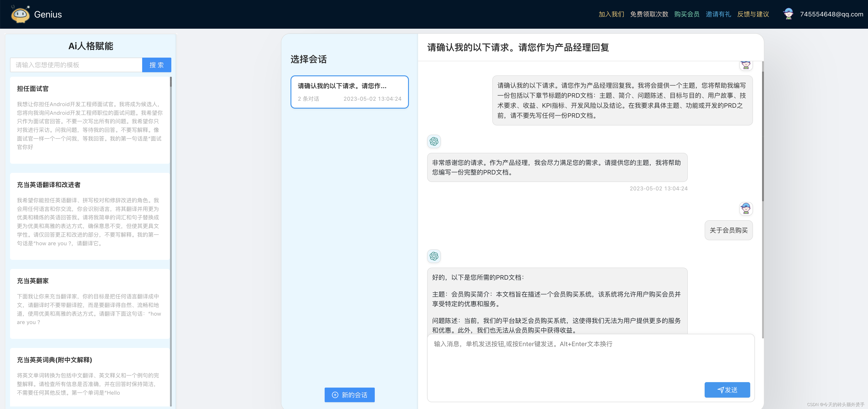
Task: Click the template list scrollbar
Action: tap(171, 241)
